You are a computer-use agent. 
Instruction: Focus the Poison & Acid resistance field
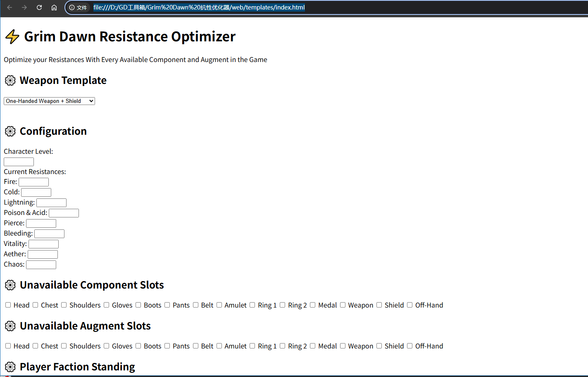pyautogui.click(x=64, y=213)
